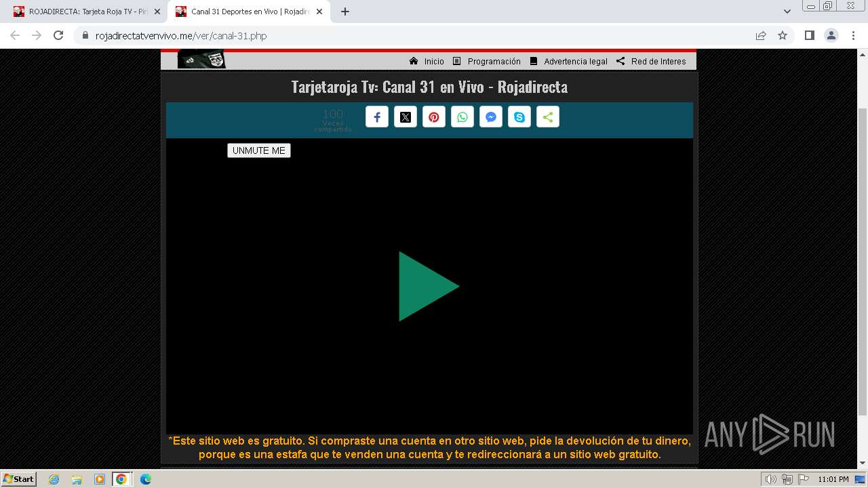Click the site logo in the header
Screen dimensions: 868x488
pos(201,60)
